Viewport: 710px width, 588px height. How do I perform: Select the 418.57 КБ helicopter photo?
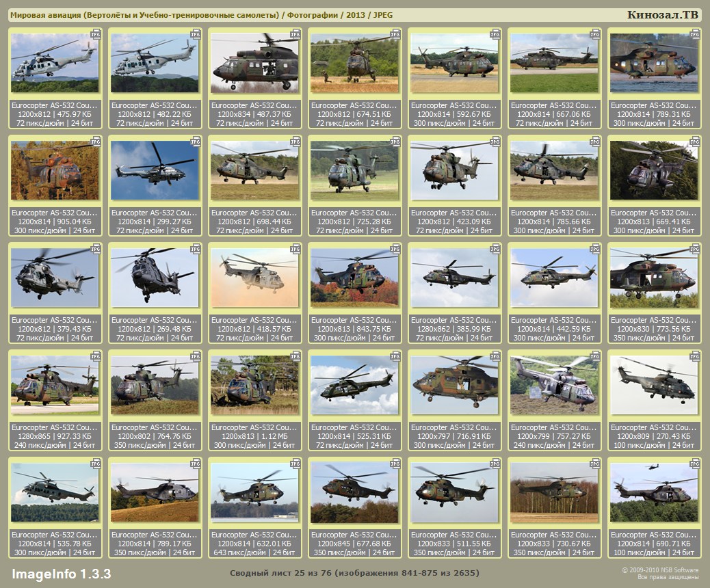click(254, 278)
